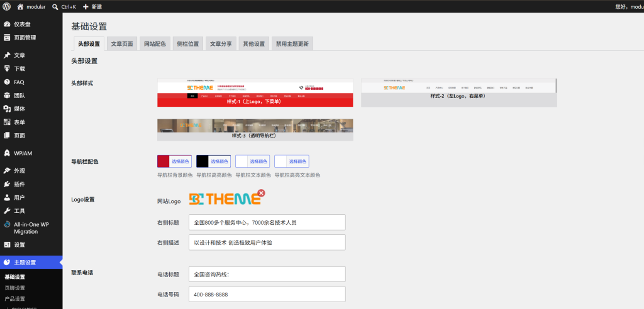Open the 页脚设置 submenu item
Viewport: 644px width, 309px height.
click(15, 288)
